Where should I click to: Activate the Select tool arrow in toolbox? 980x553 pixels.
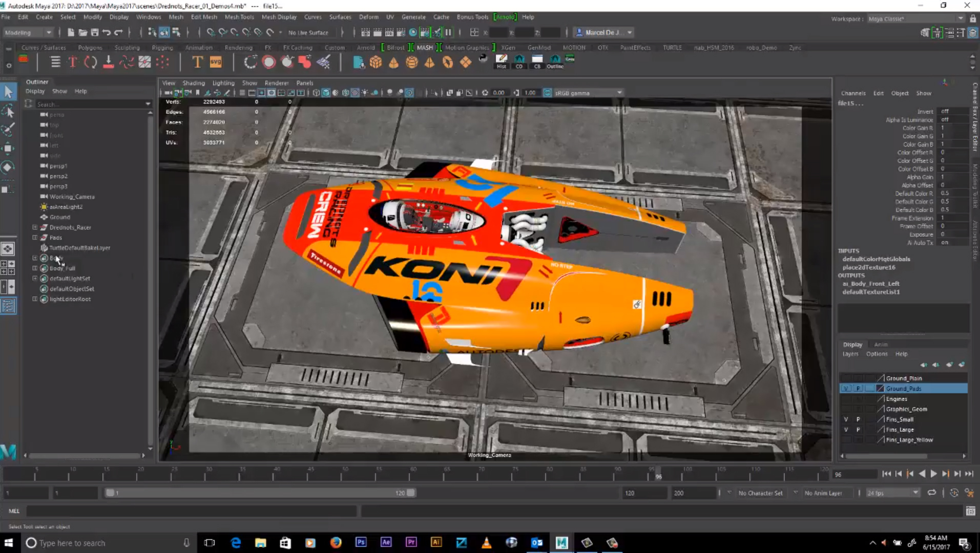point(8,92)
